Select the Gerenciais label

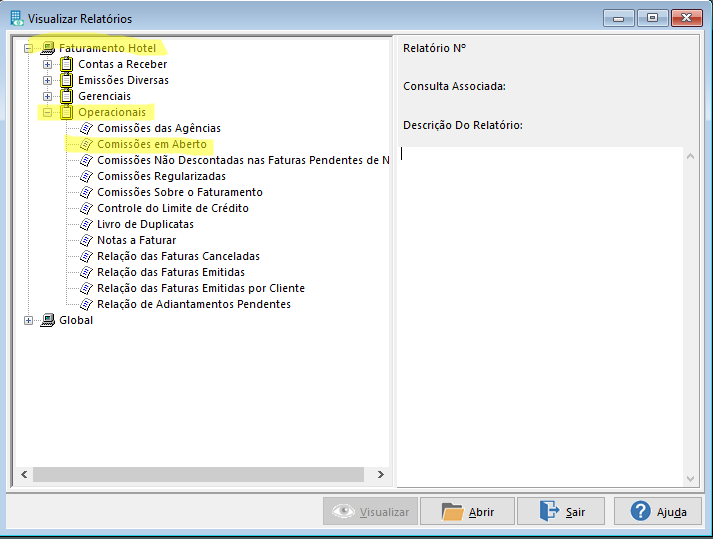[104, 96]
